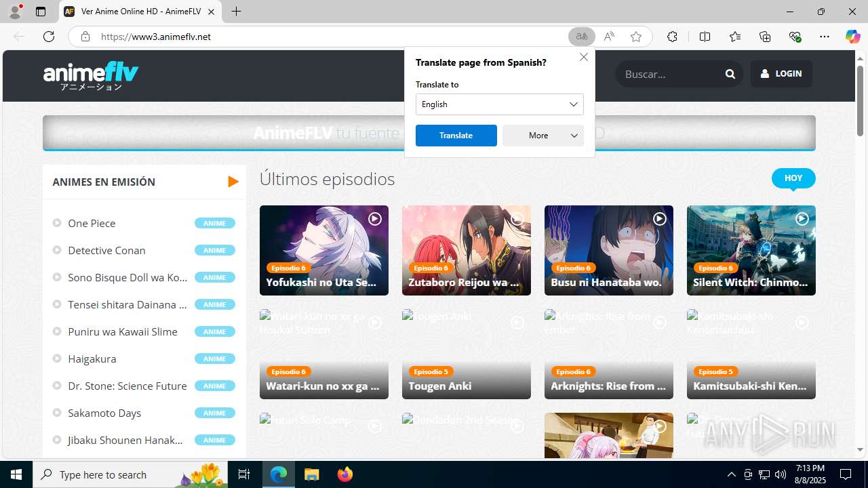Image resolution: width=868 pixels, height=488 pixels.
Task: Click the ANIME badge beside One Piece
Action: [x=214, y=223]
